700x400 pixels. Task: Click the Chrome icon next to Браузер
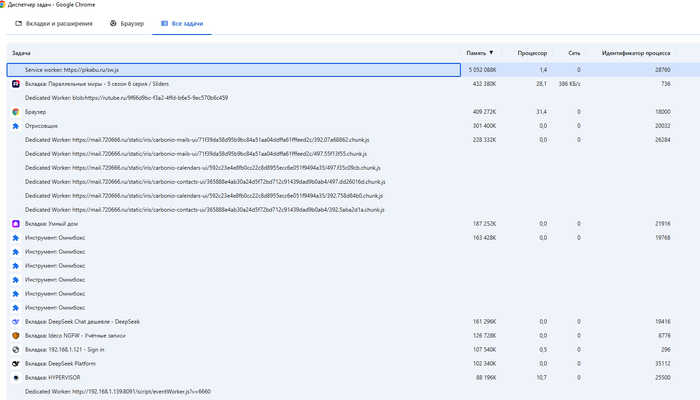click(16, 112)
